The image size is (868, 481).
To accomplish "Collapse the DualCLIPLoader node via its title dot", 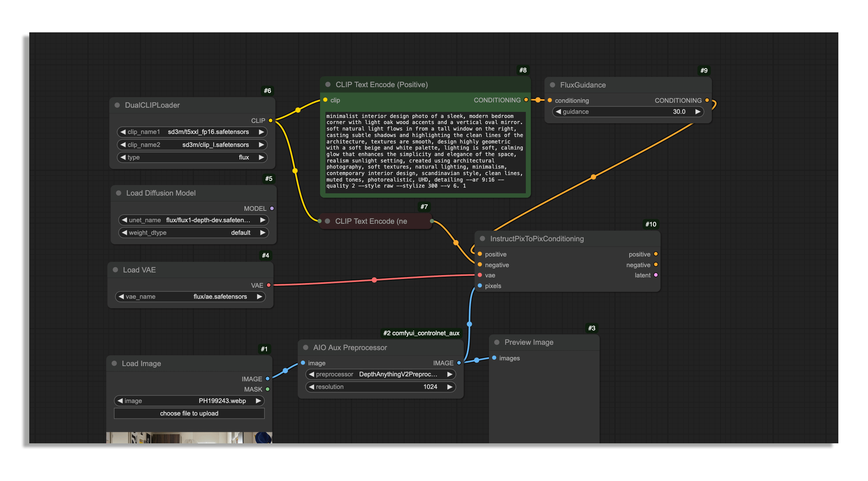I will pos(117,105).
